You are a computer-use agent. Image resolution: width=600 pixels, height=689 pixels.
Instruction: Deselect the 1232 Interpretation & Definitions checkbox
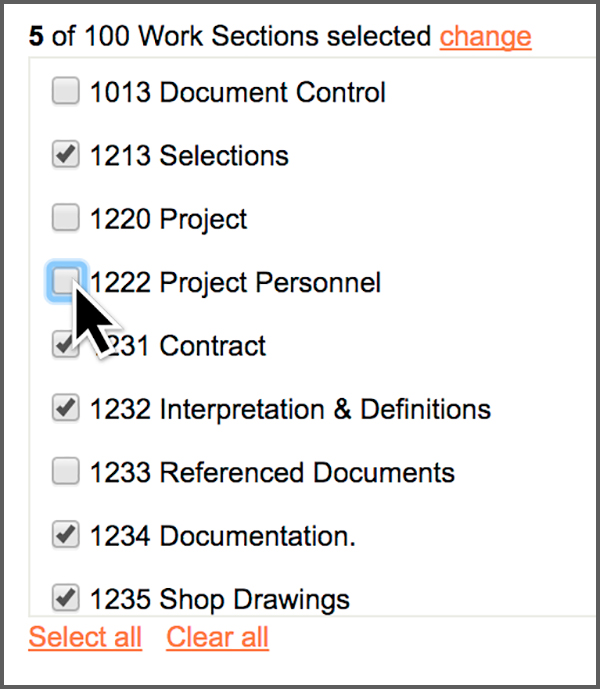click(65, 408)
